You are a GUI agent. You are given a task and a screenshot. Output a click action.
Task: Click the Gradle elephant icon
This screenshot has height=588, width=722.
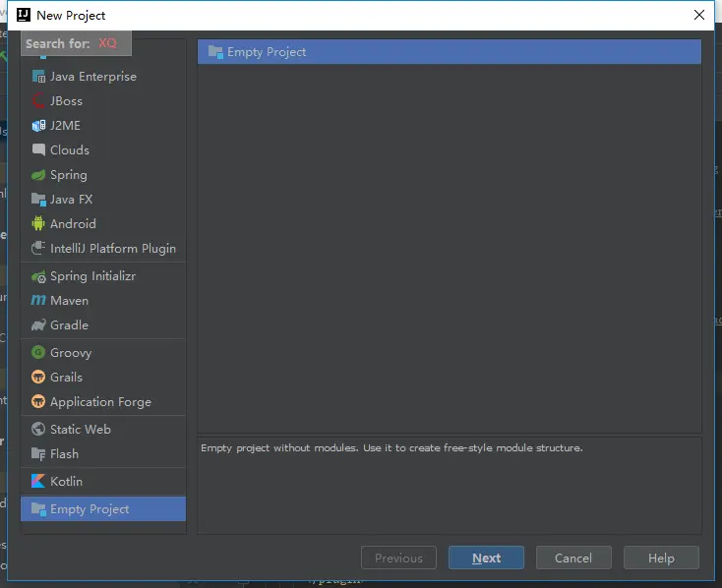pyautogui.click(x=38, y=324)
